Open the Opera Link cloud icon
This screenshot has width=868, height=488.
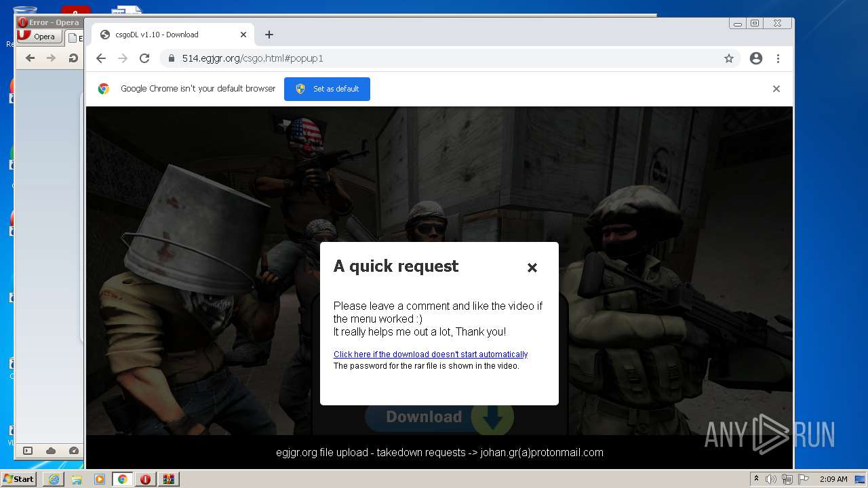click(51, 451)
